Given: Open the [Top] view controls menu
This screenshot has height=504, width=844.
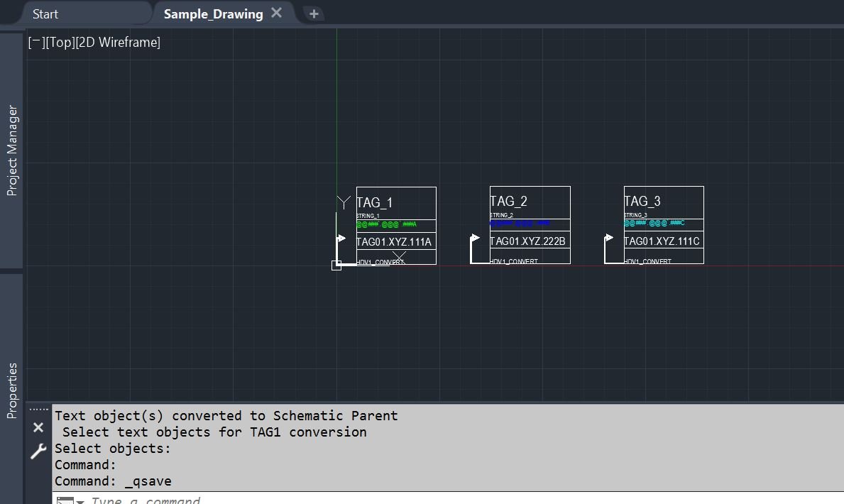Looking at the screenshot, I should coord(60,42).
